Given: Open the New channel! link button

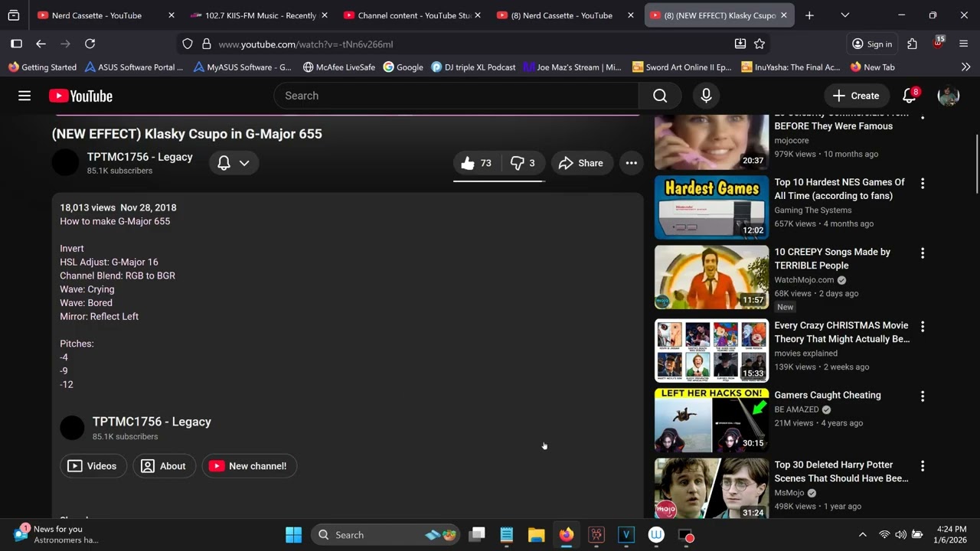Looking at the screenshot, I should pyautogui.click(x=249, y=466).
